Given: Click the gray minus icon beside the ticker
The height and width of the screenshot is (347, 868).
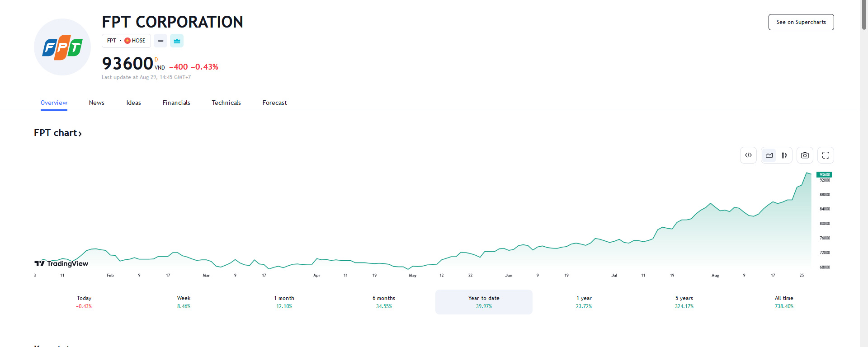Looking at the screenshot, I should 160,41.
